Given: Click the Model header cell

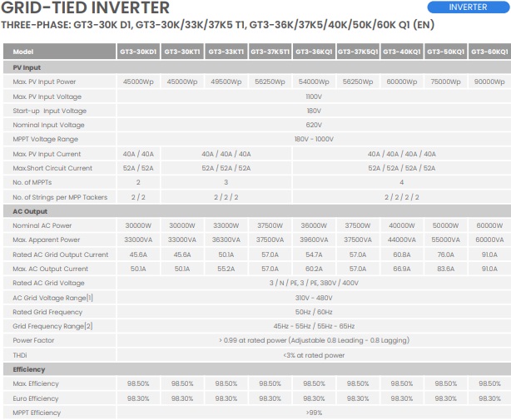Looking at the screenshot, I should click(23, 52).
